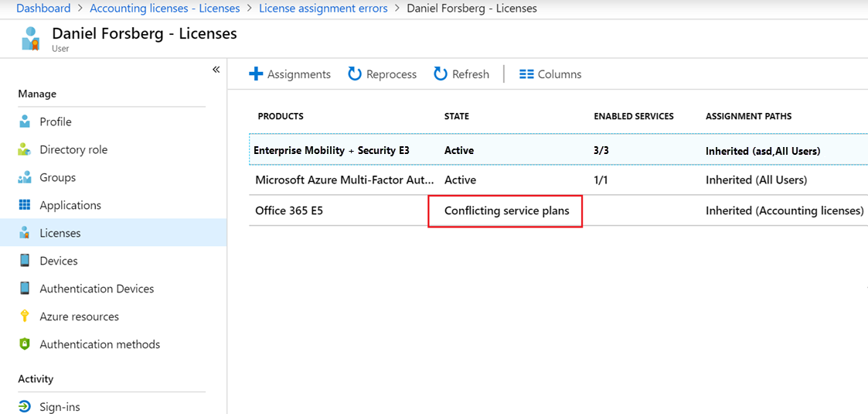Click the Groups icon in sidebar
This screenshot has height=414, width=868.
coord(25,177)
